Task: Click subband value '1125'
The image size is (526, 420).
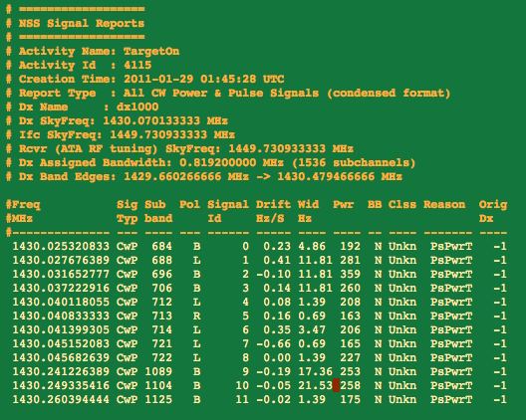Action: pos(158,399)
